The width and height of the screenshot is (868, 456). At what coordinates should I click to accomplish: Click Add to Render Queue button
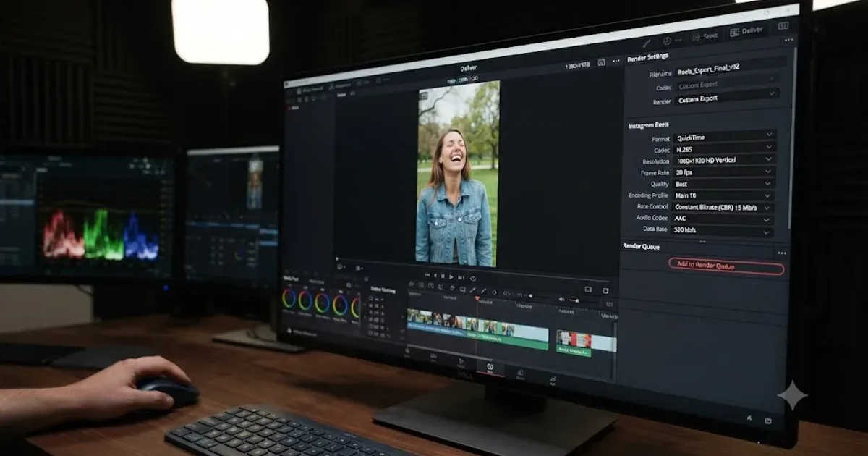click(726, 266)
